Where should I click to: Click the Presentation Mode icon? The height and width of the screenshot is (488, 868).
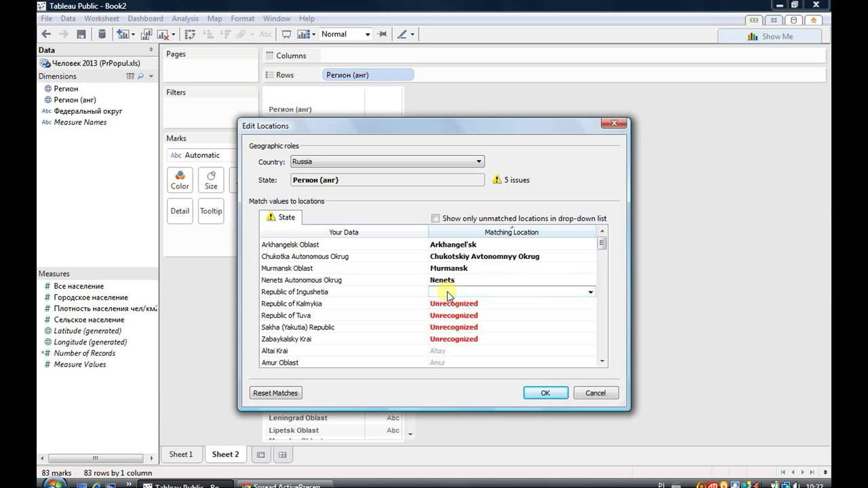click(287, 35)
